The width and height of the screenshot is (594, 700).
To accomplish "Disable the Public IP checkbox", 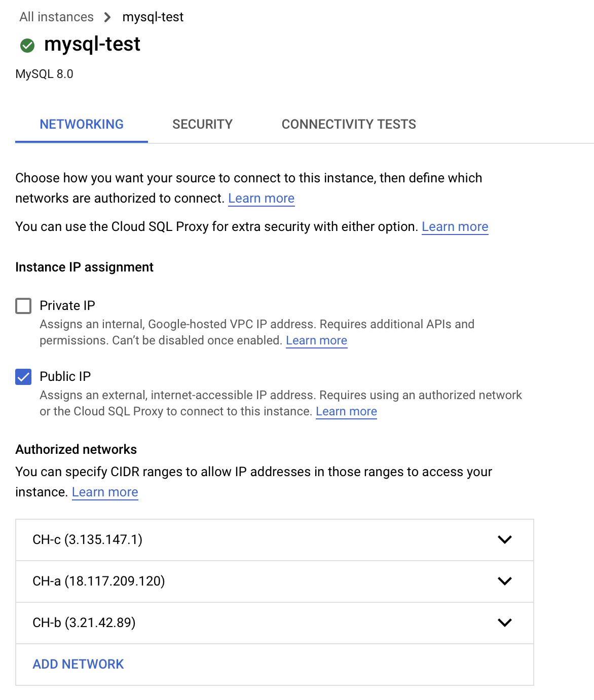I will (x=22, y=377).
